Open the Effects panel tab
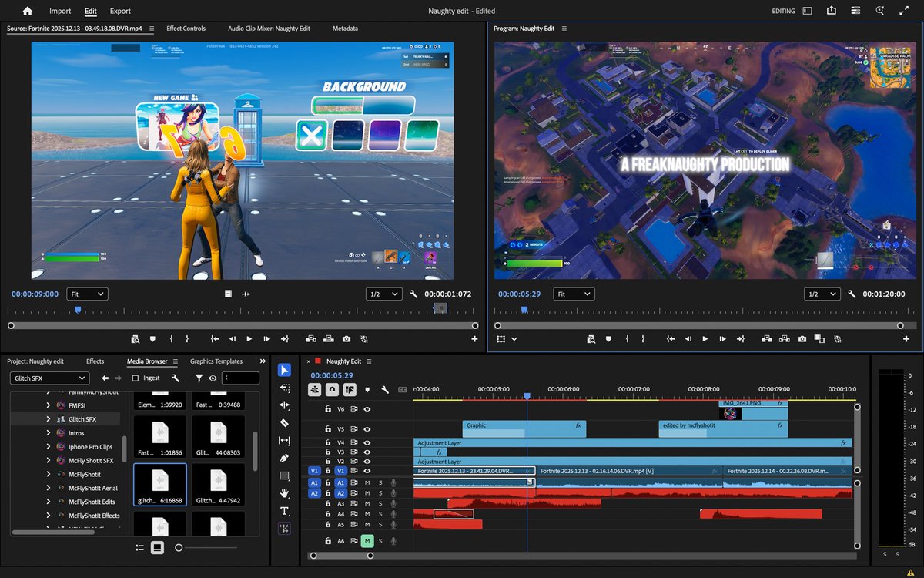 coord(95,361)
